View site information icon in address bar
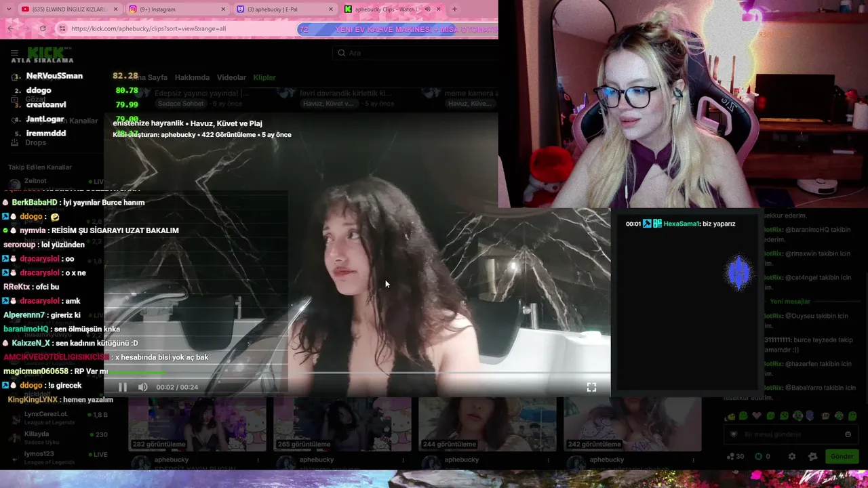 pos(62,28)
